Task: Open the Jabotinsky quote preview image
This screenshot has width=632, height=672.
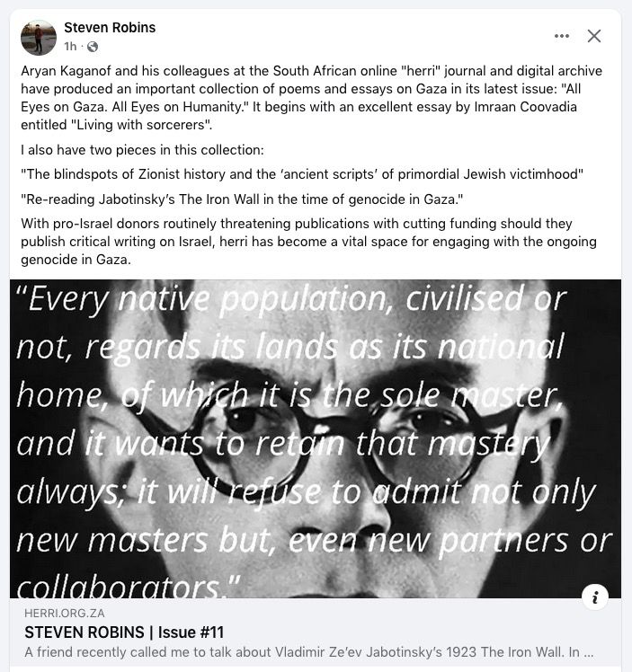Action: tap(316, 438)
